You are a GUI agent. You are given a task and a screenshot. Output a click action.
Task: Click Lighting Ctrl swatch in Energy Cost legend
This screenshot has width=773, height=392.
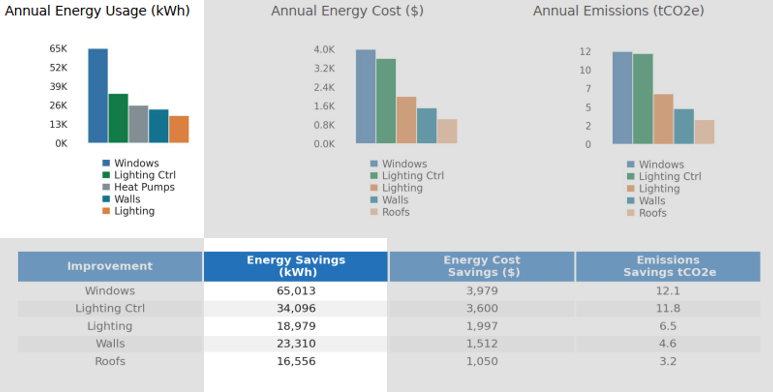click(x=374, y=176)
